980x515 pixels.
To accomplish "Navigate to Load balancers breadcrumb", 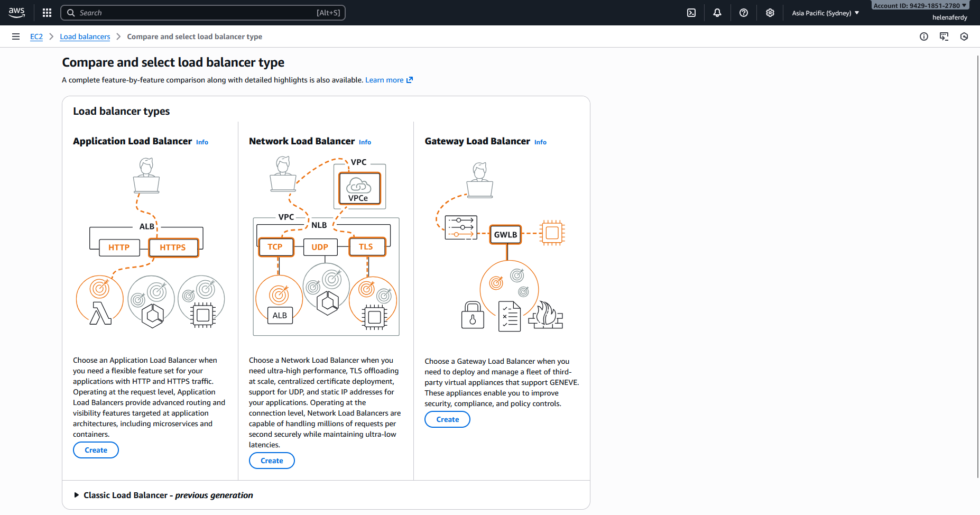I will click(85, 36).
